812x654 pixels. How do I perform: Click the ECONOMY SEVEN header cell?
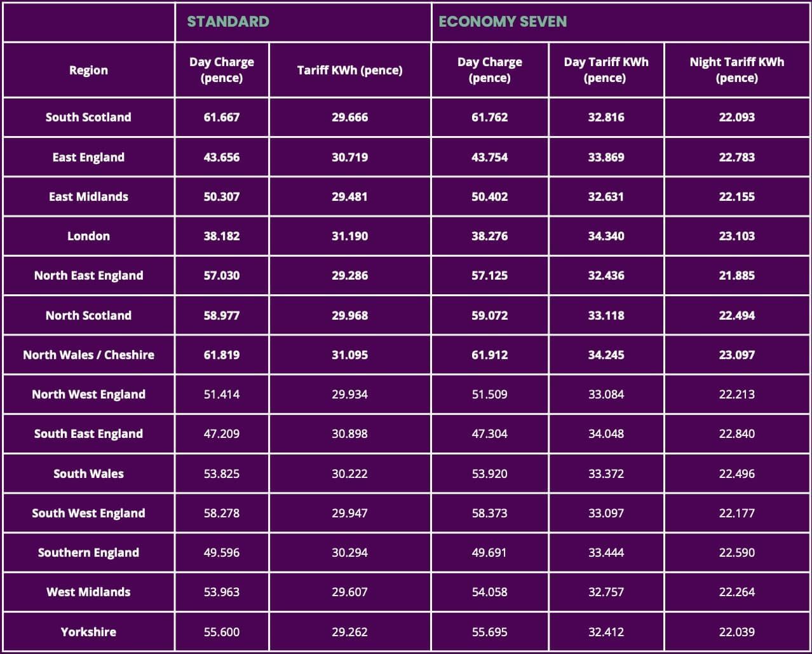(503, 22)
